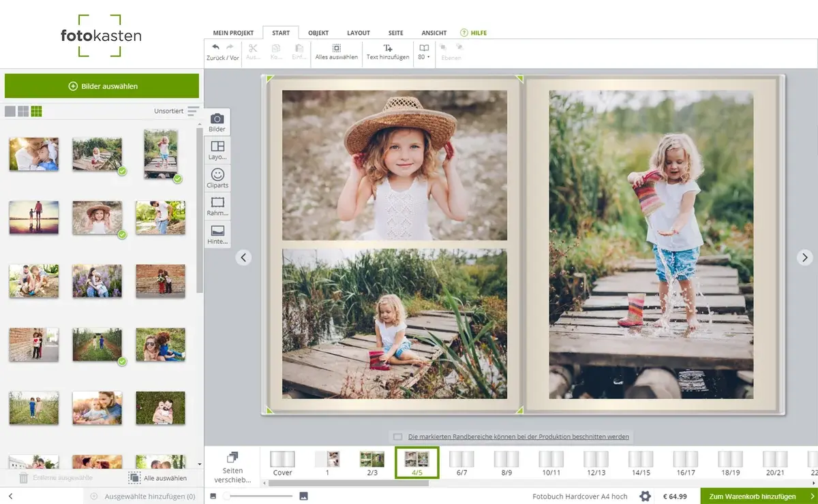This screenshot has width=818, height=504.
Task: Click the paste (Einf...) toolbar icon
Action: [x=299, y=48]
